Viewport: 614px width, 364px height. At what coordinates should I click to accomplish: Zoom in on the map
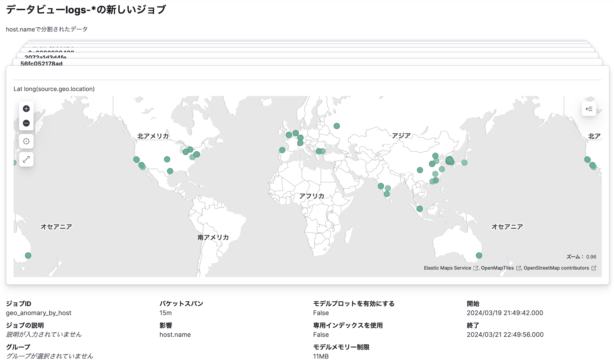coord(26,109)
